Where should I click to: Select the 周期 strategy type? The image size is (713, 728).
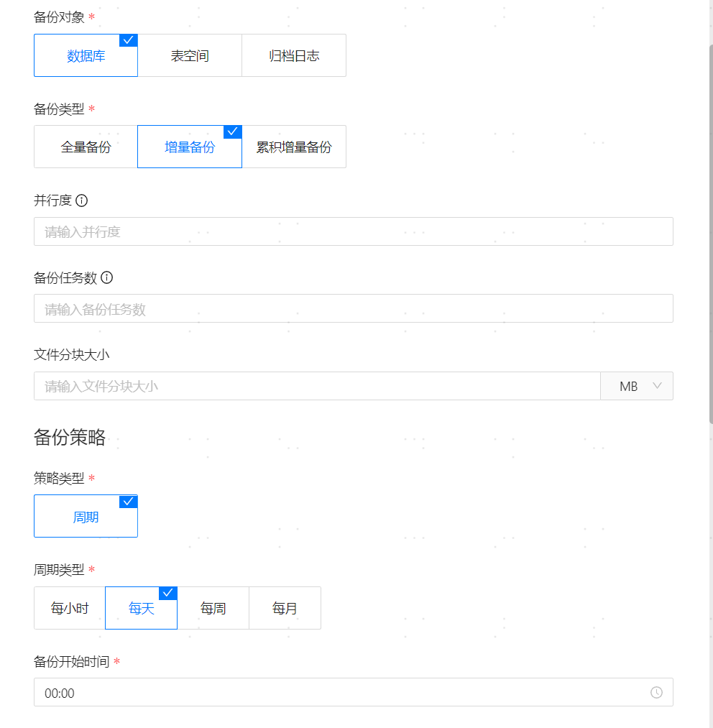(86, 517)
